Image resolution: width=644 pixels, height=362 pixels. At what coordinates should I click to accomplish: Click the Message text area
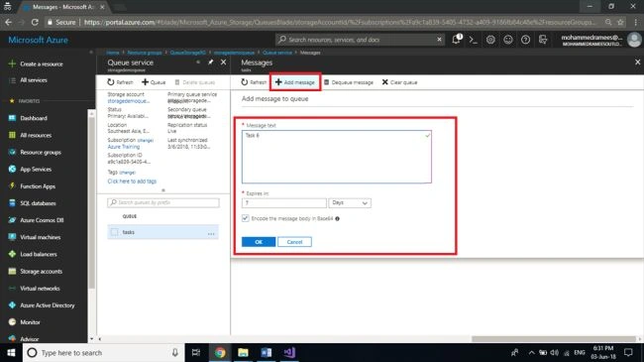pyautogui.click(x=337, y=157)
